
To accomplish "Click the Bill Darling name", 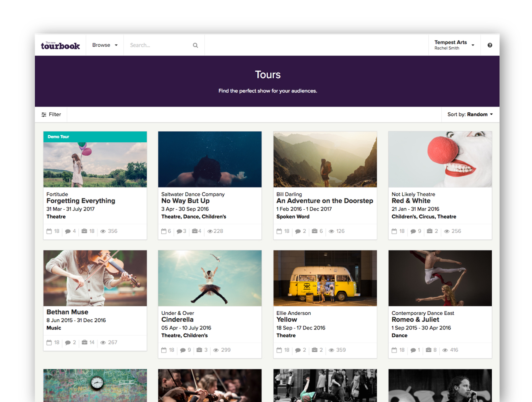I will 289,194.
